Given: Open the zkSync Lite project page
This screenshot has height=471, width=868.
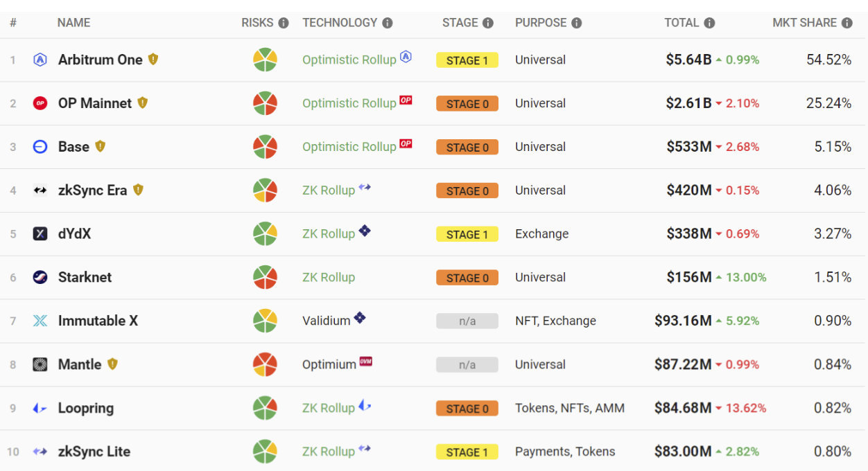Looking at the screenshot, I should point(94,452).
